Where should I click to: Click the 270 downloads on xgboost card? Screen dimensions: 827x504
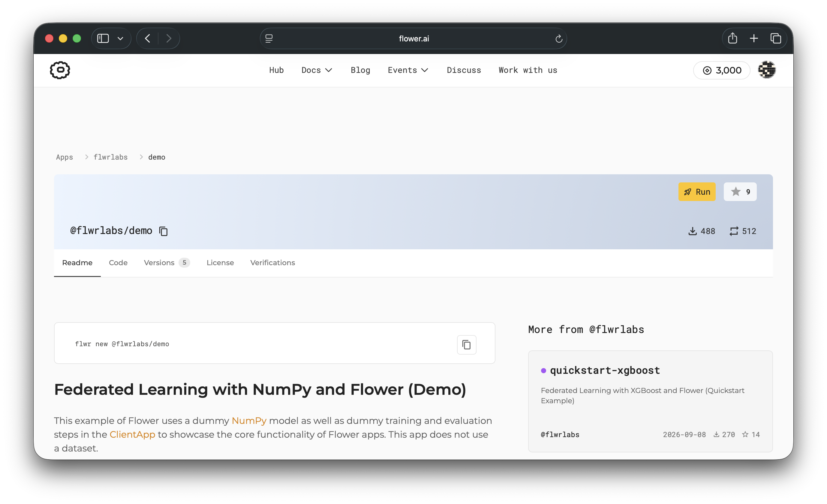(724, 434)
